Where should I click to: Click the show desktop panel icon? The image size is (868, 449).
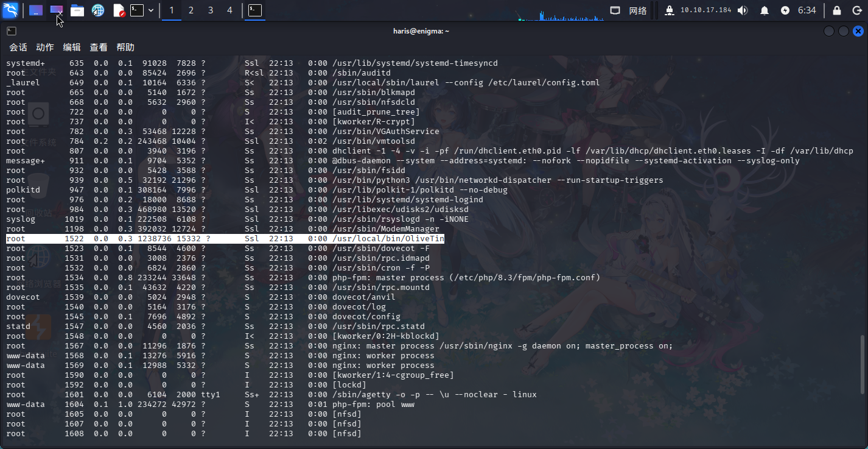pyautogui.click(x=36, y=10)
